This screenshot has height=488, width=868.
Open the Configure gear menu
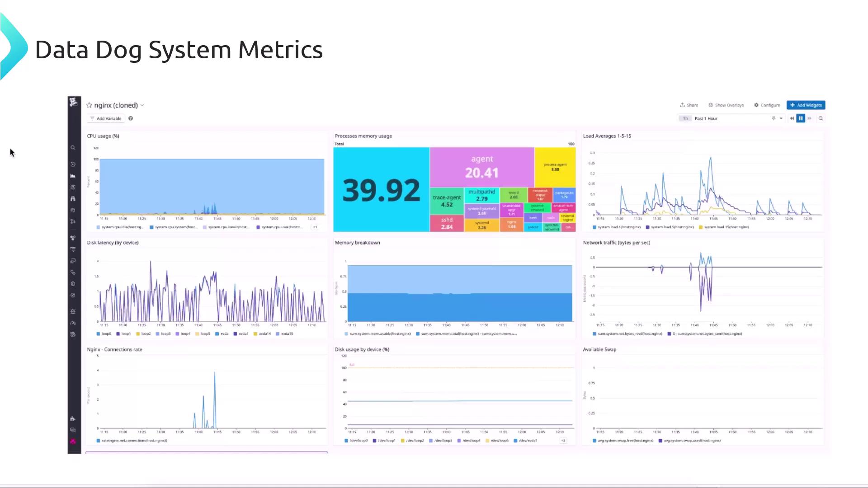tap(767, 105)
